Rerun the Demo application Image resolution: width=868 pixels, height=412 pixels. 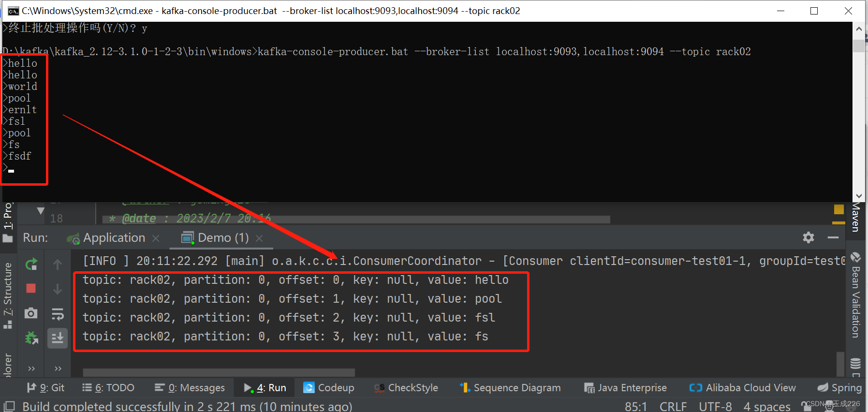click(31, 265)
